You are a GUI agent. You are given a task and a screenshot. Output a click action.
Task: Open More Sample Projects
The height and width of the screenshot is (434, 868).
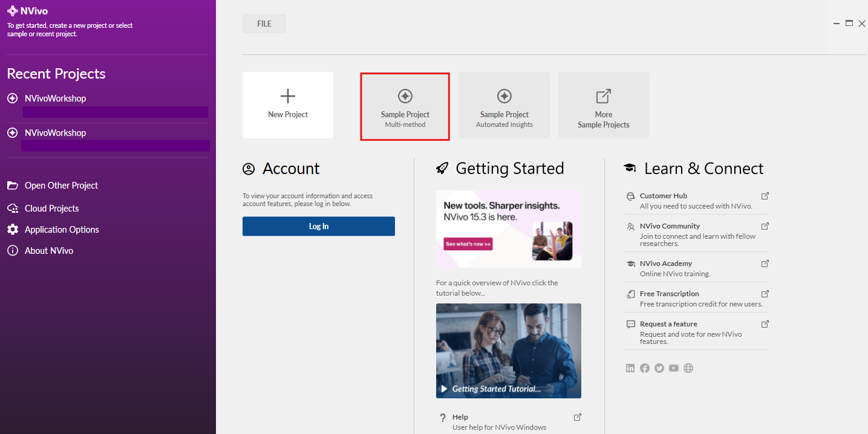coord(604,105)
